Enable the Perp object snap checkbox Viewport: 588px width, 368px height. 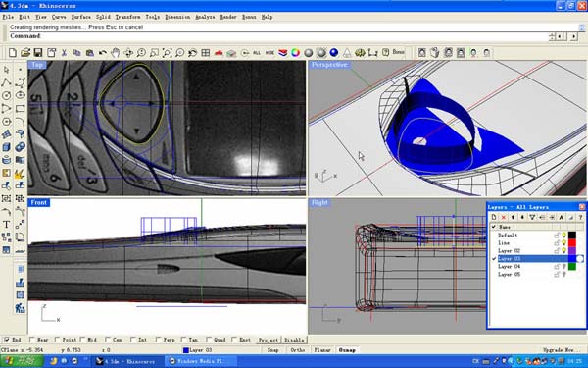pos(158,340)
